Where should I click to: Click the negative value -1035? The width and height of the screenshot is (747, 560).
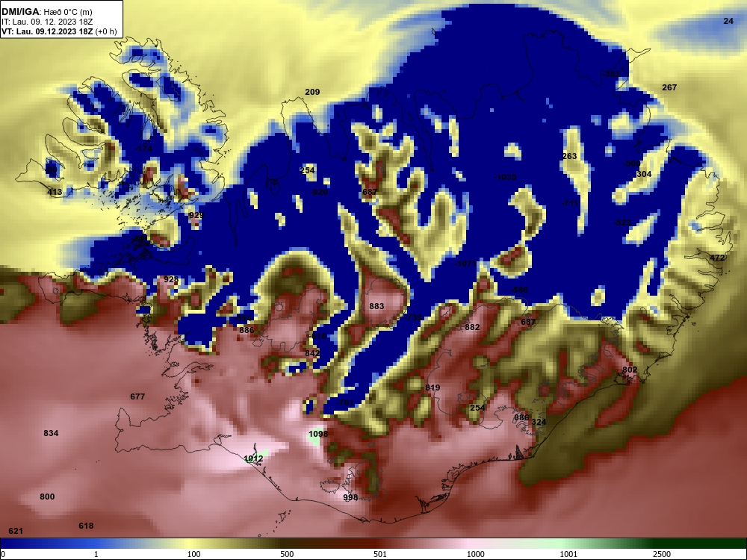[505, 177]
